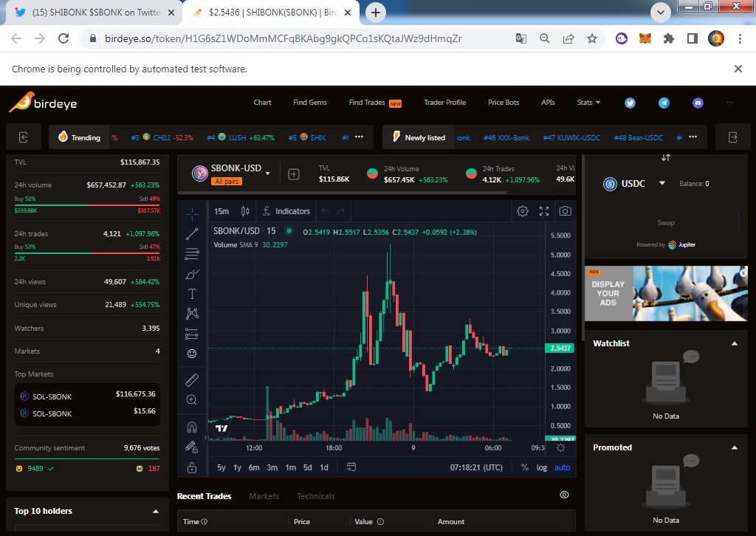Close the Display Your Ads banner
756x536 pixels.
click(743, 273)
